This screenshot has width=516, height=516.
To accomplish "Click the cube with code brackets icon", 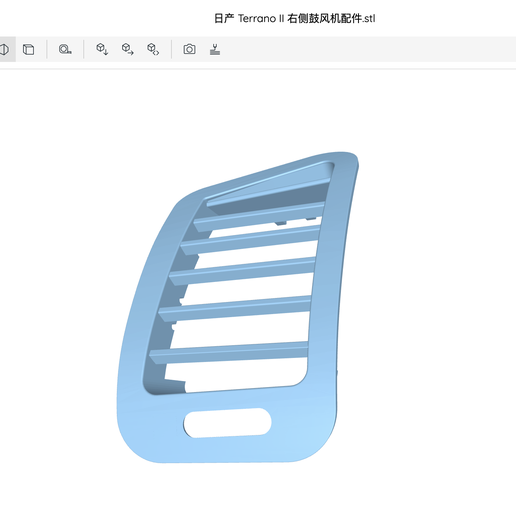I will 153,49.
